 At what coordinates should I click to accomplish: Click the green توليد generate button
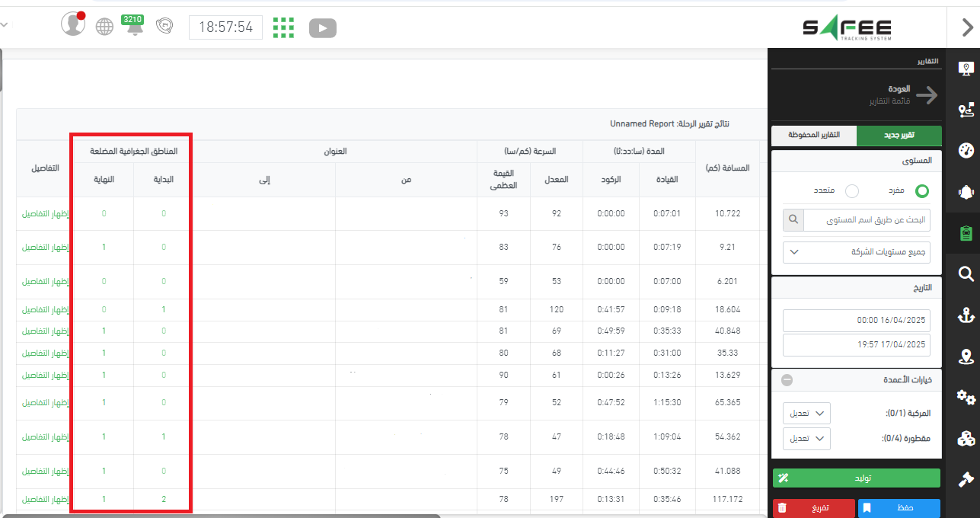pos(857,478)
